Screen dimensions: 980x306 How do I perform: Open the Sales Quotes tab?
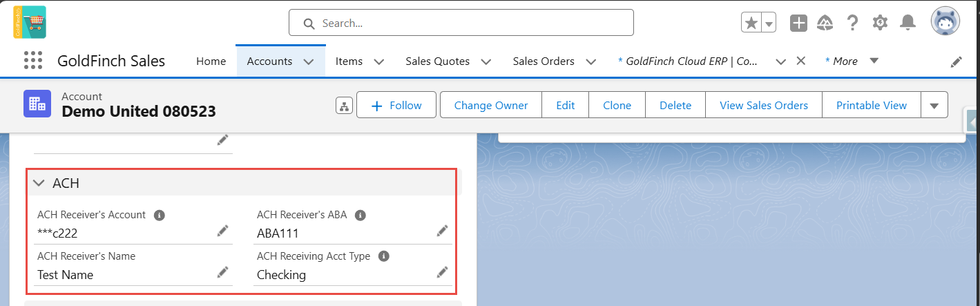pyautogui.click(x=437, y=61)
